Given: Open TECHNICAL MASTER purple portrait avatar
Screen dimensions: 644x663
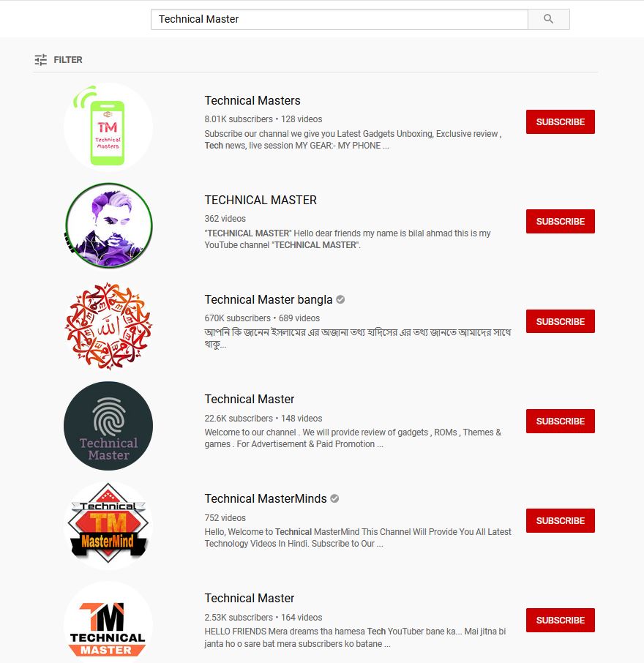Looking at the screenshot, I should tap(108, 226).
